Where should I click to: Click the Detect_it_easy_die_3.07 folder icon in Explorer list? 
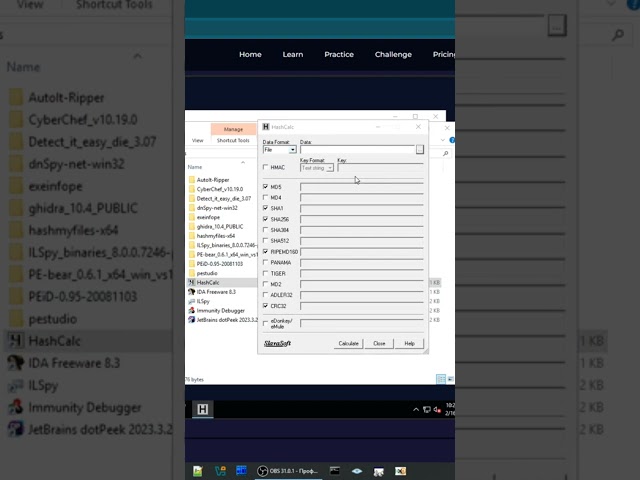pyautogui.click(x=192, y=198)
